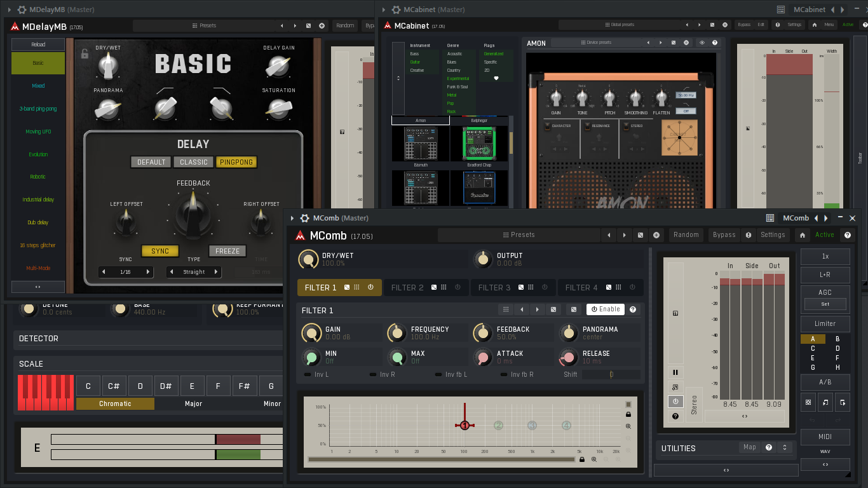
Task: Click the Random button in MComb
Action: coord(686,235)
